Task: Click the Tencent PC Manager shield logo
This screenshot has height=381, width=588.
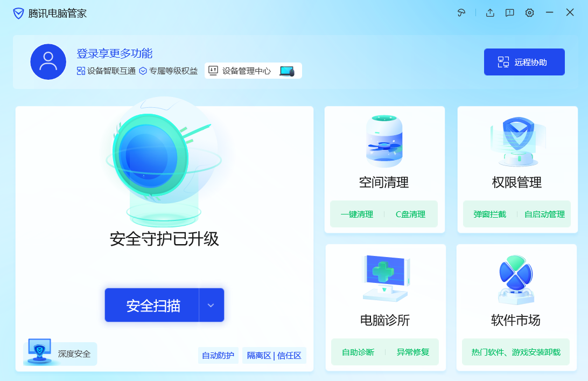Action: (x=18, y=12)
